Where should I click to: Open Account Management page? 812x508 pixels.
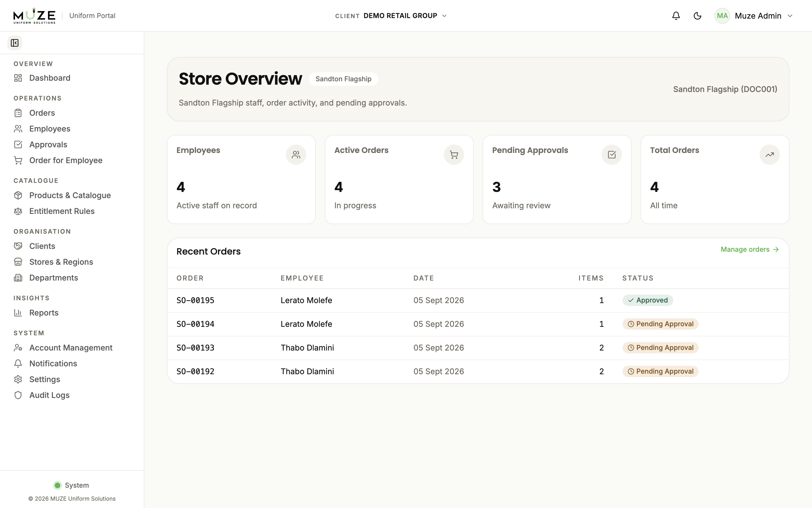[71, 347]
